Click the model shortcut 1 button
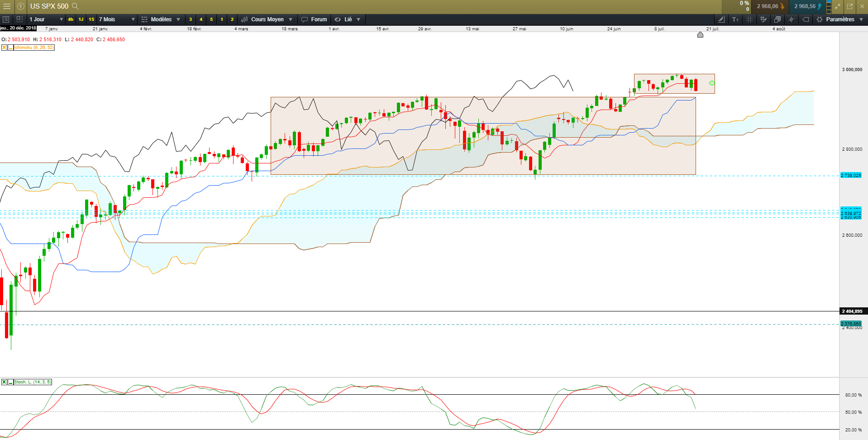 pyautogui.click(x=222, y=19)
